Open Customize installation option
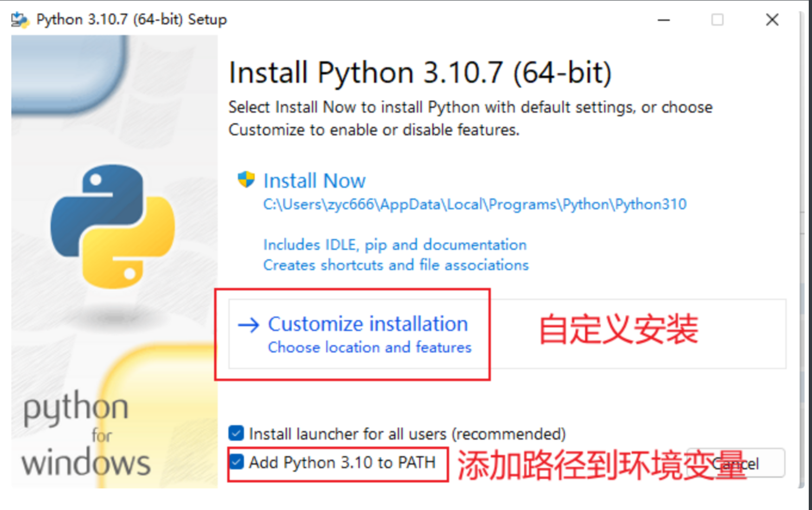 [x=367, y=324]
